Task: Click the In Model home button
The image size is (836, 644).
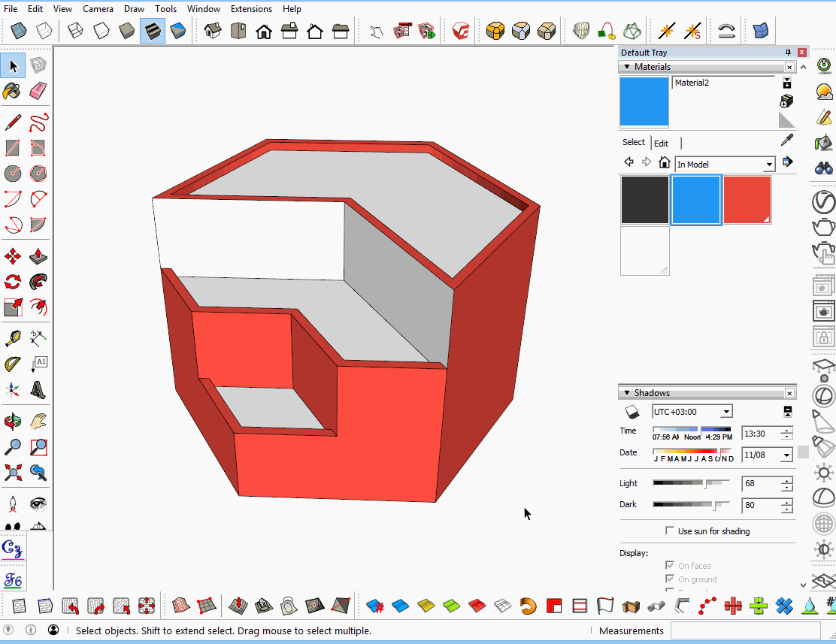Action: (x=664, y=162)
